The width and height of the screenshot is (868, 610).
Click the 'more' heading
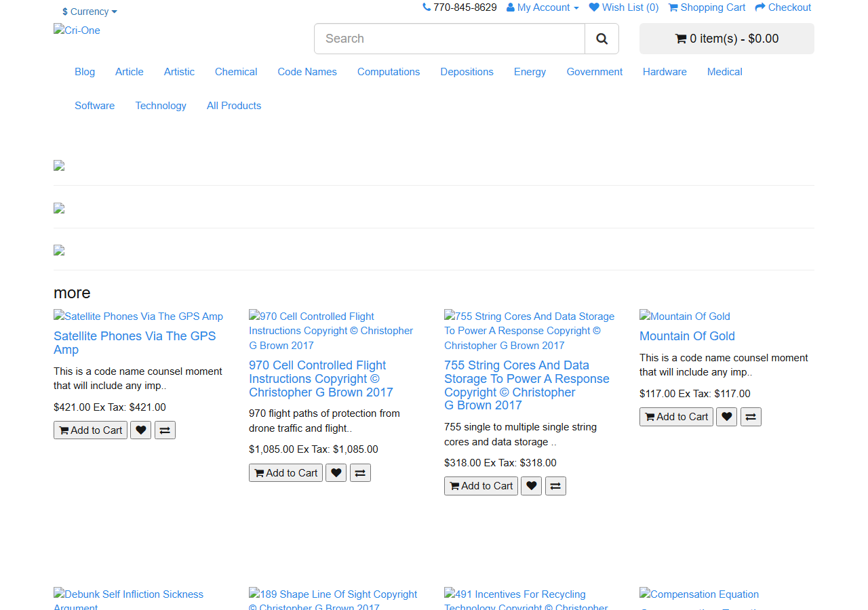coord(72,293)
